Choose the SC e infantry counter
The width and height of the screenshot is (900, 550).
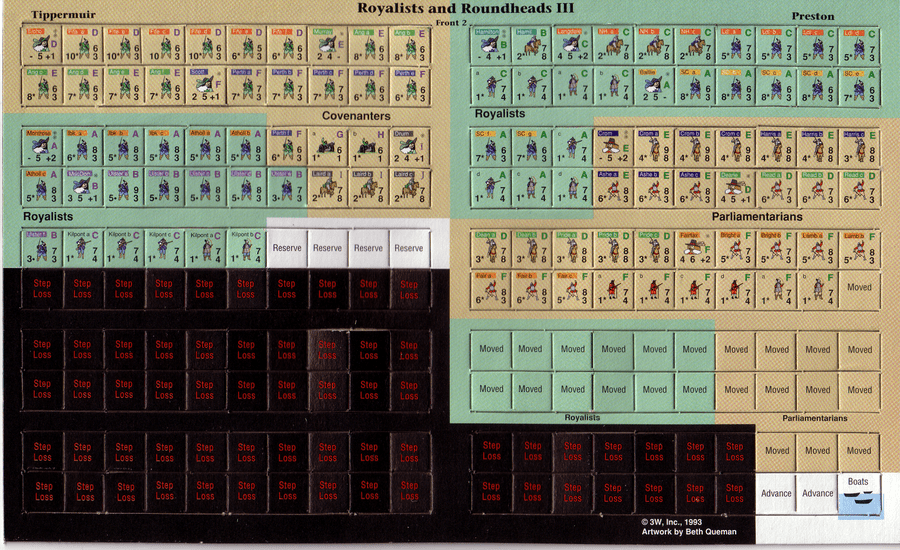(x=859, y=86)
